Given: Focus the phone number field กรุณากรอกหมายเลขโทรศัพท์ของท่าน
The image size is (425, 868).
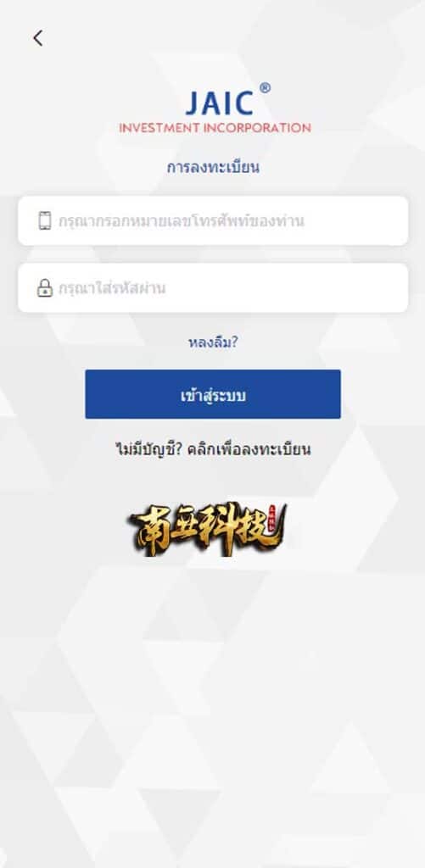Looking at the screenshot, I should click(x=213, y=220).
